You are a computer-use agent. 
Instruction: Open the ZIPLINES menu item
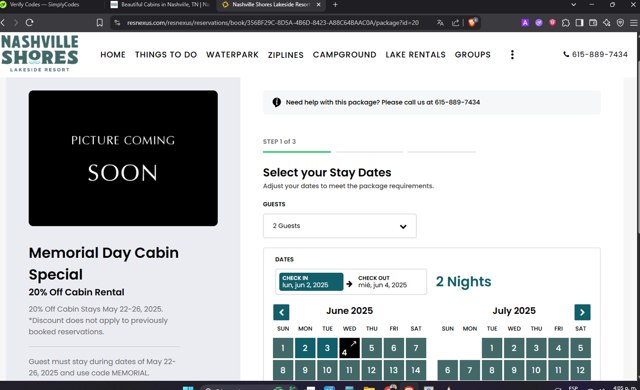[286, 55]
